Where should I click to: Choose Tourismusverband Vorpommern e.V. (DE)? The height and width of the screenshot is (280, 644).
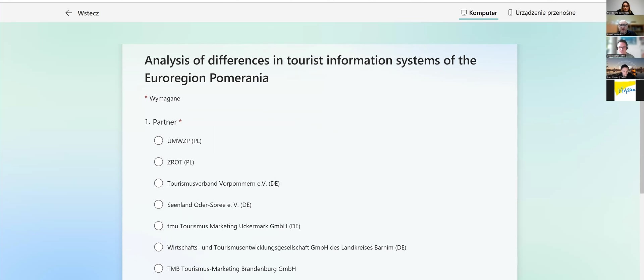158,183
